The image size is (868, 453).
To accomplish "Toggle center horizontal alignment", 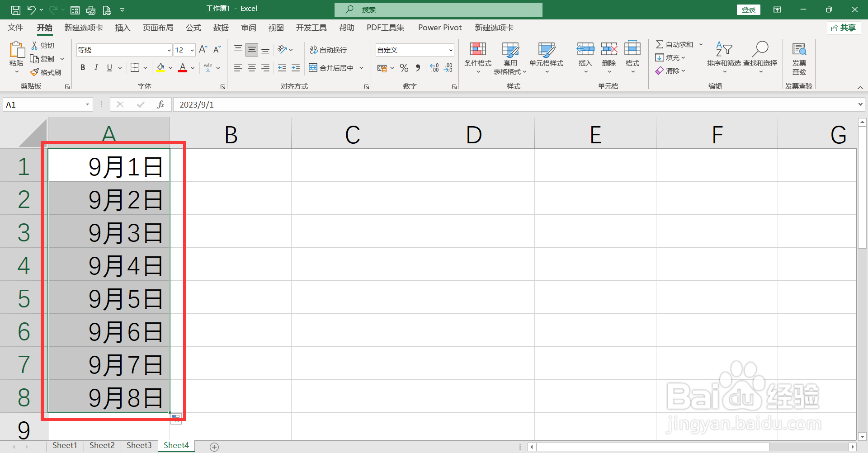I will 252,68.
